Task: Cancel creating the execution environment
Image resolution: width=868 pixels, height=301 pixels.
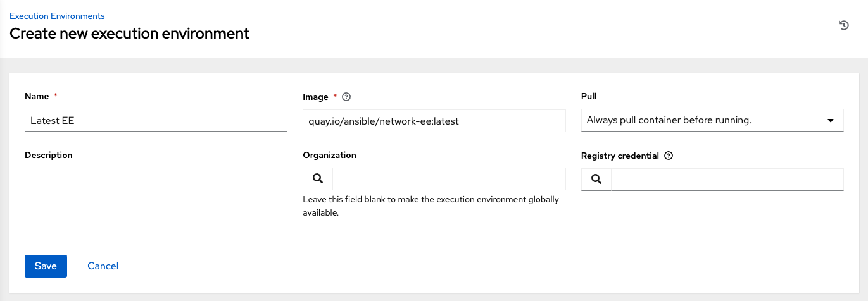Action: pyautogui.click(x=103, y=266)
